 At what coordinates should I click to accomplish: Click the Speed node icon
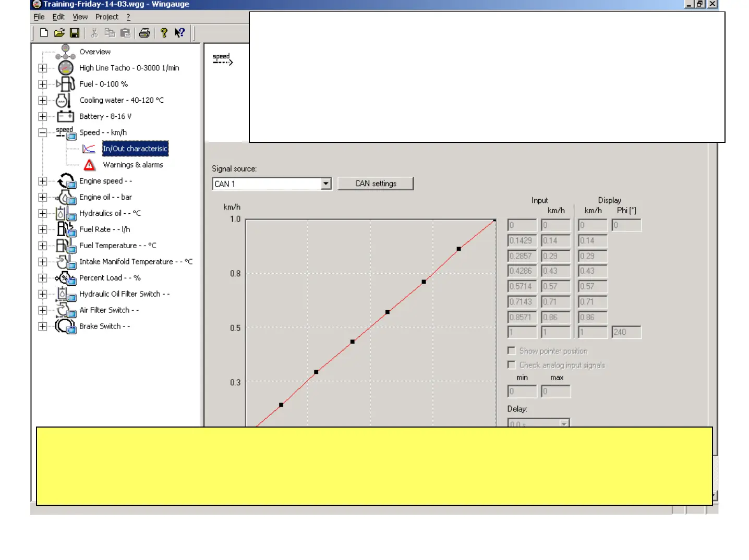66,133
